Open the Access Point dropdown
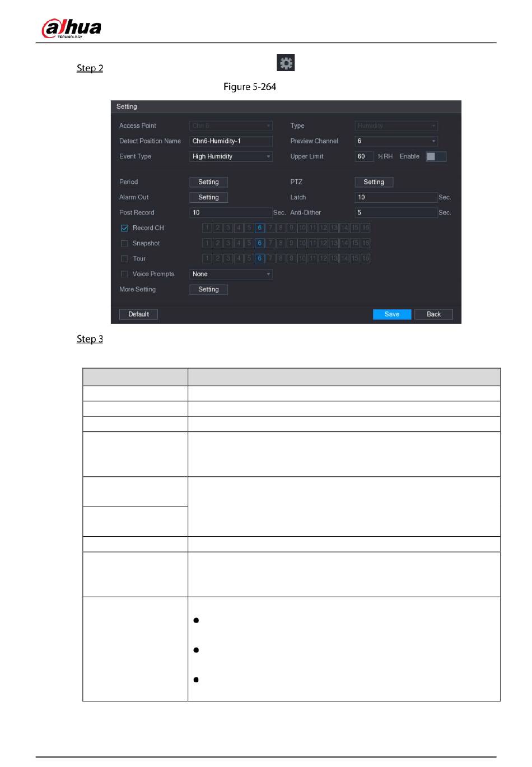This screenshot has height=767, width=532. pos(231,125)
